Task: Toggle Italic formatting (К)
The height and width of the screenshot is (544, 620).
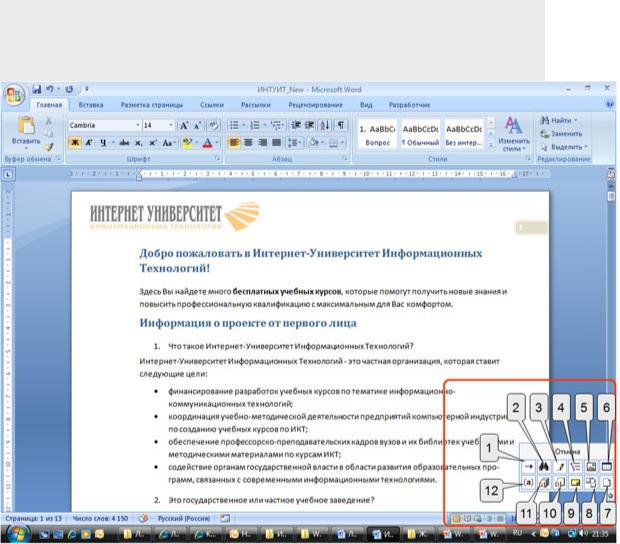Action: coord(89,143)
